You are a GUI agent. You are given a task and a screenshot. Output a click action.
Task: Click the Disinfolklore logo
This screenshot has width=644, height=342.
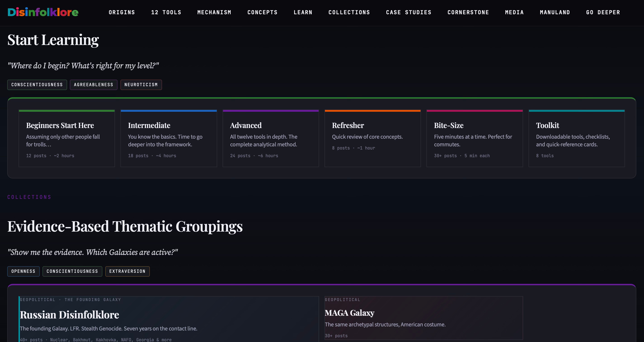click(43, 12)
